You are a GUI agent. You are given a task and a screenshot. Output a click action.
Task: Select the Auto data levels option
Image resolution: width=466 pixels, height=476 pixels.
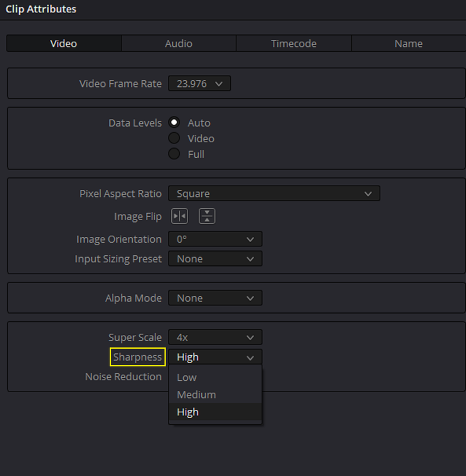point(174,123)
